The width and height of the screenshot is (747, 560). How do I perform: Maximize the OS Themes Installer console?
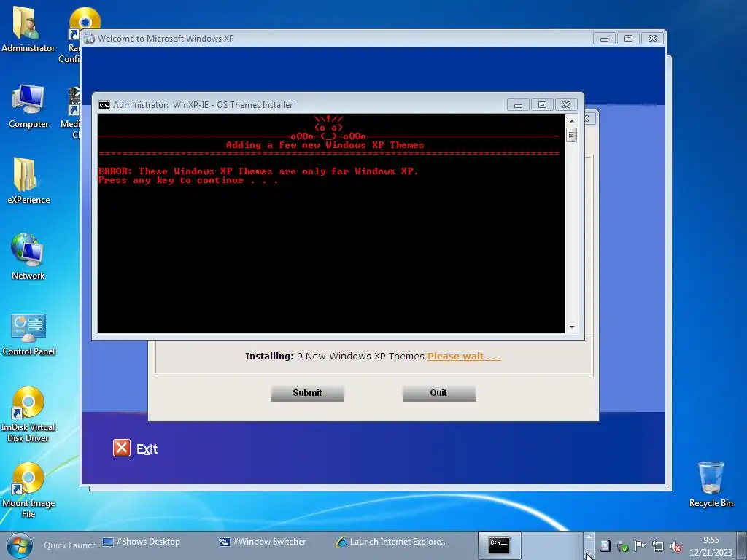(x=542, y=105)
